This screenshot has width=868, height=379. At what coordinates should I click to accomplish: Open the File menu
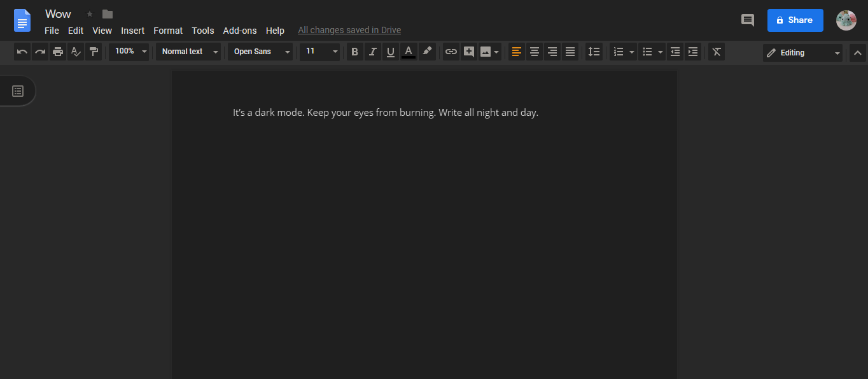pos(52,31)
